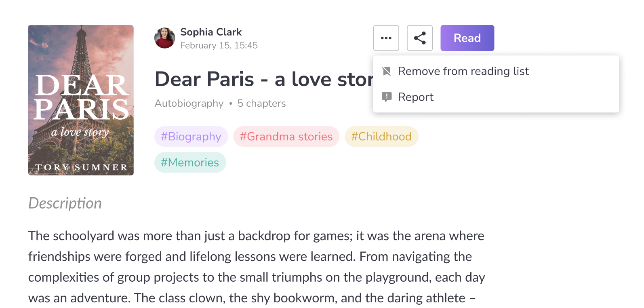The width and height of the screenshot is (644, 308).
Task: Open the Autobiography genre link
Action: click(x=189, y=103)
